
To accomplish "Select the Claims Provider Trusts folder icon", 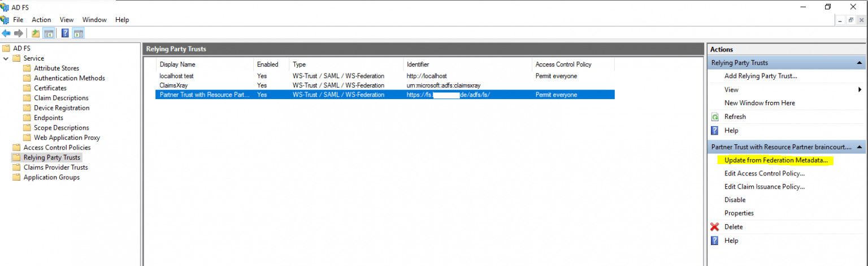I will [x=16, y=168].
